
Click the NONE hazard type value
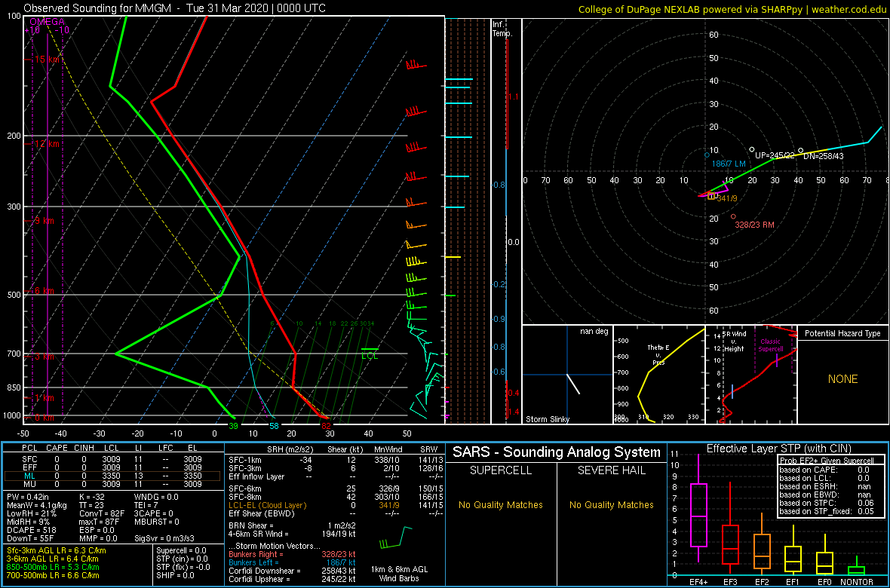coord(842,379)
